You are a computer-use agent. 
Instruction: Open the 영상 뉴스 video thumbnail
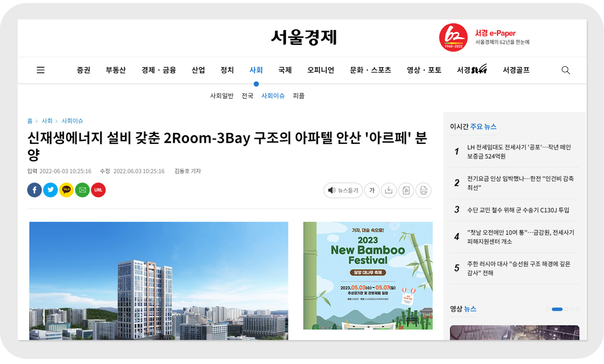pos(514,332)
